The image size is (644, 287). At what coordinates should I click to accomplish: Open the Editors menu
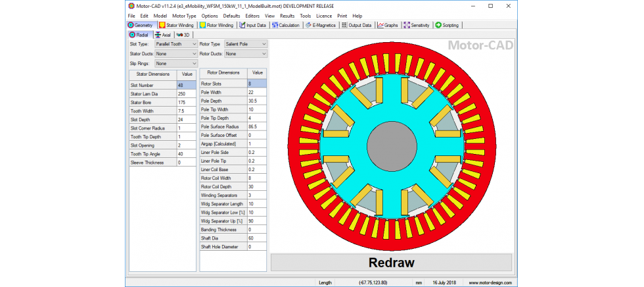click(252, 16)
